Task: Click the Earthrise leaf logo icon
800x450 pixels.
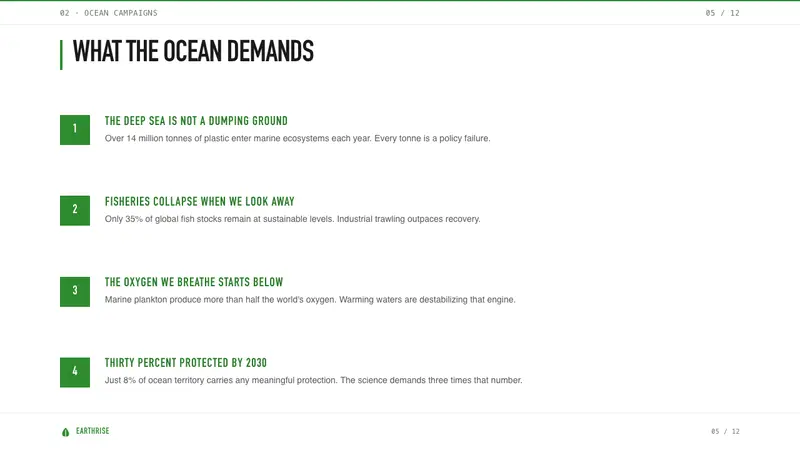Action: point(65,432)
